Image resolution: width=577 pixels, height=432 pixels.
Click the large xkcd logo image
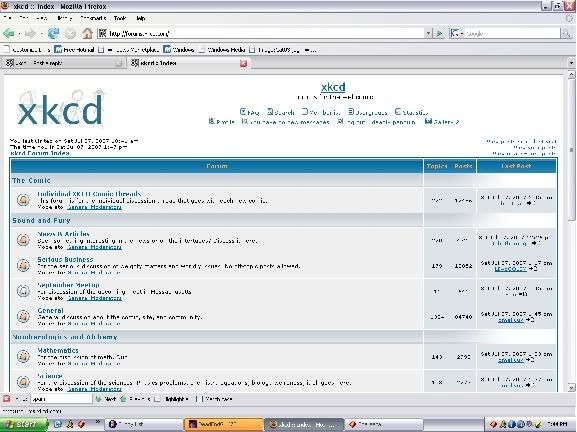tap(61, 109)
